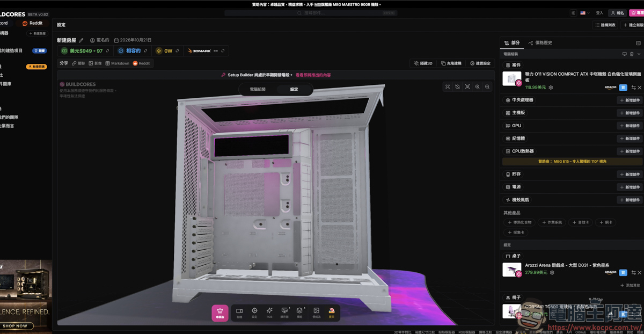Toggle the panel layout icon at right of tabs

click(x=638, y=43)
